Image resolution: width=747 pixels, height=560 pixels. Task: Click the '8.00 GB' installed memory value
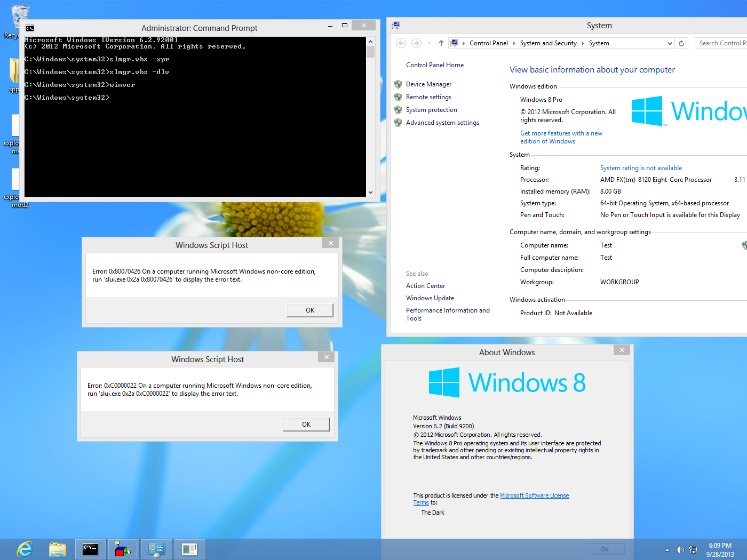(610, 191)
